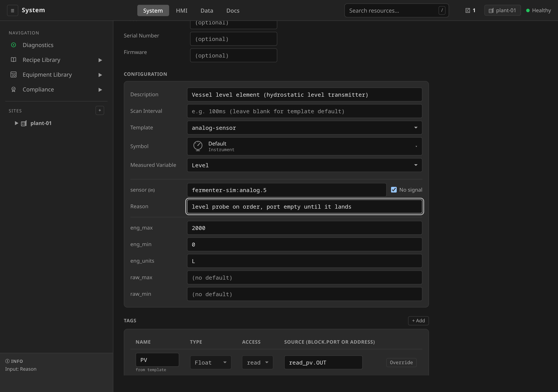The width and height of the screenshot is (558, 392).
Task: Switch to the Data tab
Action: [x=207, y=10]
